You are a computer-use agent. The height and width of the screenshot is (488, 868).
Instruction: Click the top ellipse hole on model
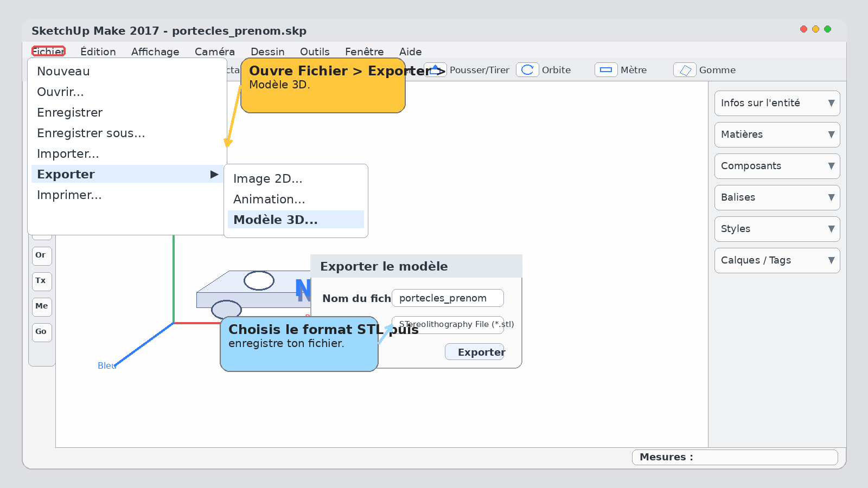259,280
